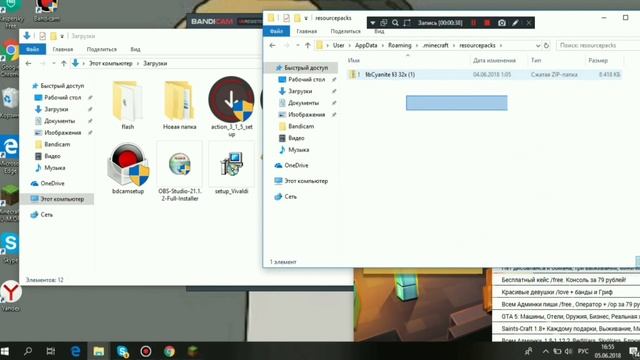Open Рабочий стол in the resourcepacks sidebar
Image resolution: width=640 pixels, height=360 pixels.
[306, 79]
